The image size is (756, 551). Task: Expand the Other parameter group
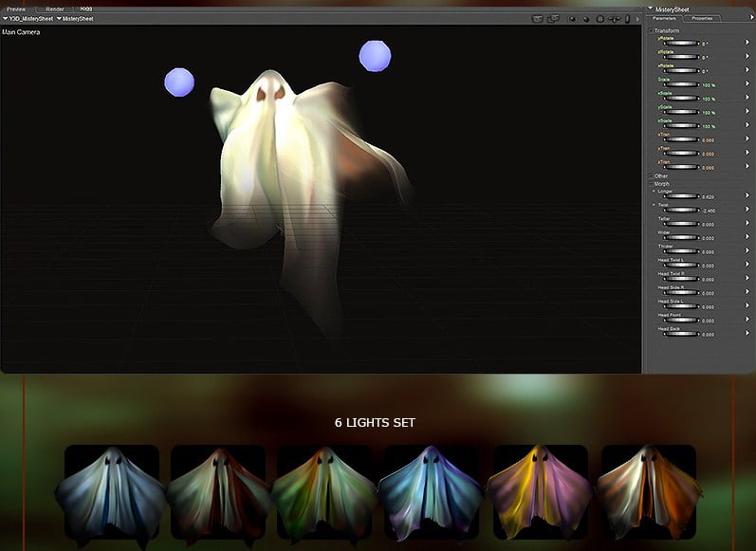point(651,176)
